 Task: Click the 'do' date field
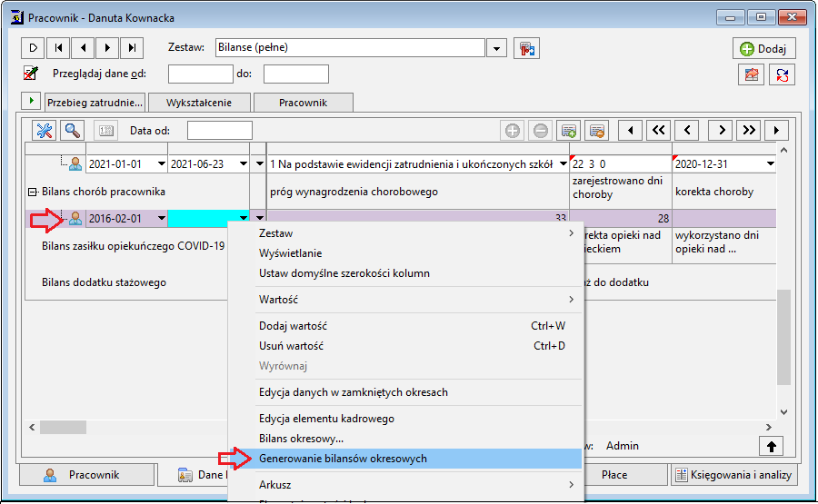295,74
